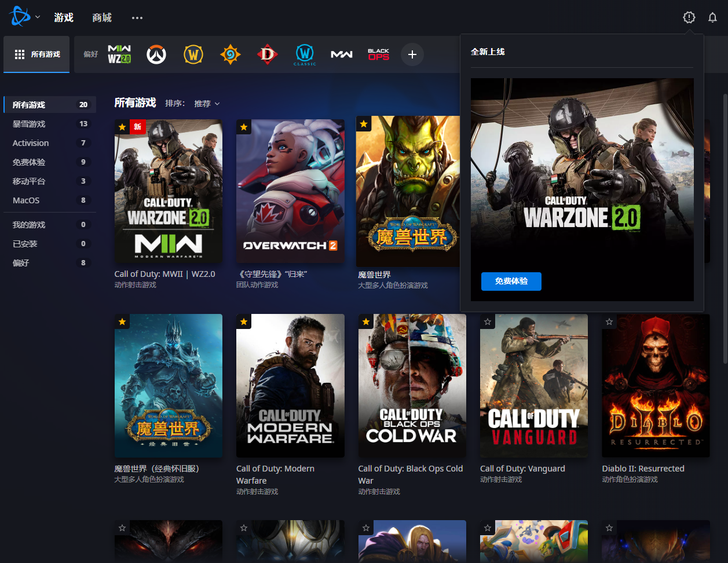Open the Hearthstone favorite icon
The height and width of the screenshot is (563, 728).
230,54
